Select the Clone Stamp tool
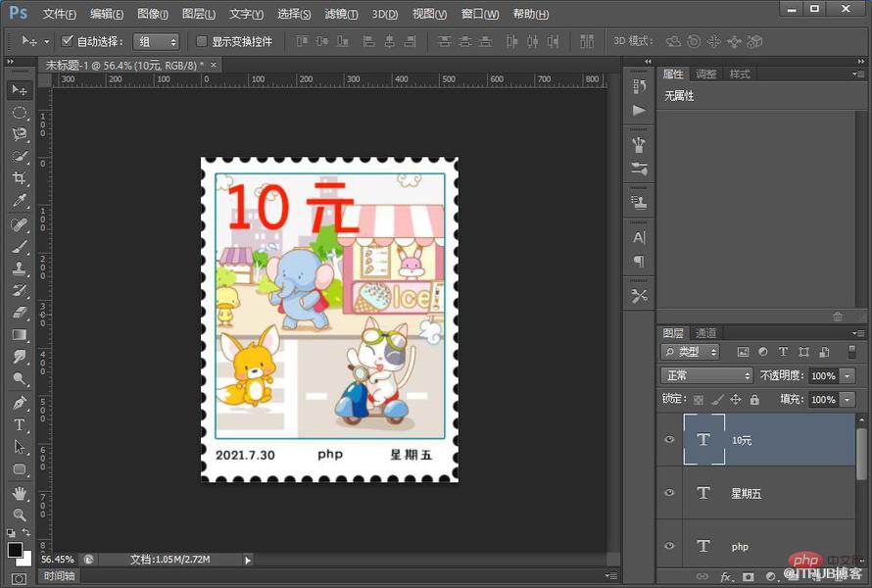The image size is (872, 588). (20, 269)
